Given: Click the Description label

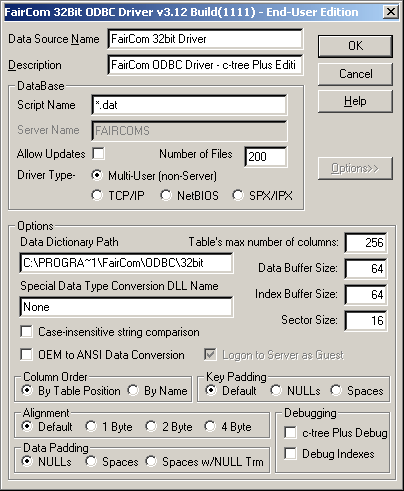Looking at the screenshot, I should tap(35, 65).
